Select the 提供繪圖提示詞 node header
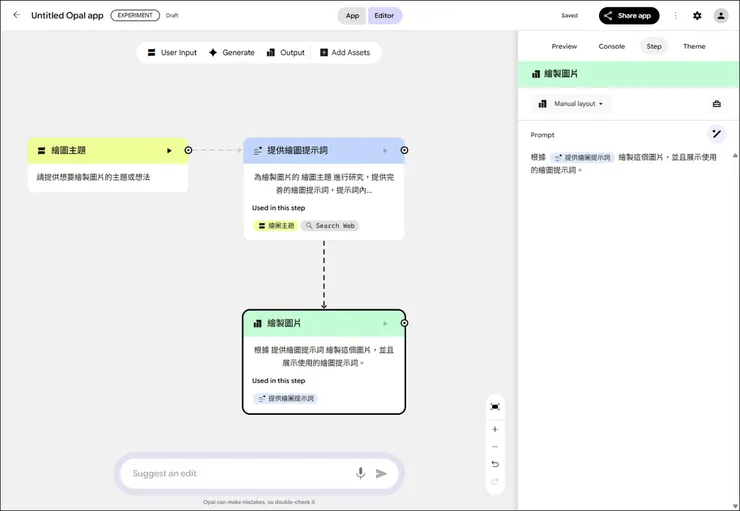The width and height of the screenshot is (740, 511). coord(324,151)
